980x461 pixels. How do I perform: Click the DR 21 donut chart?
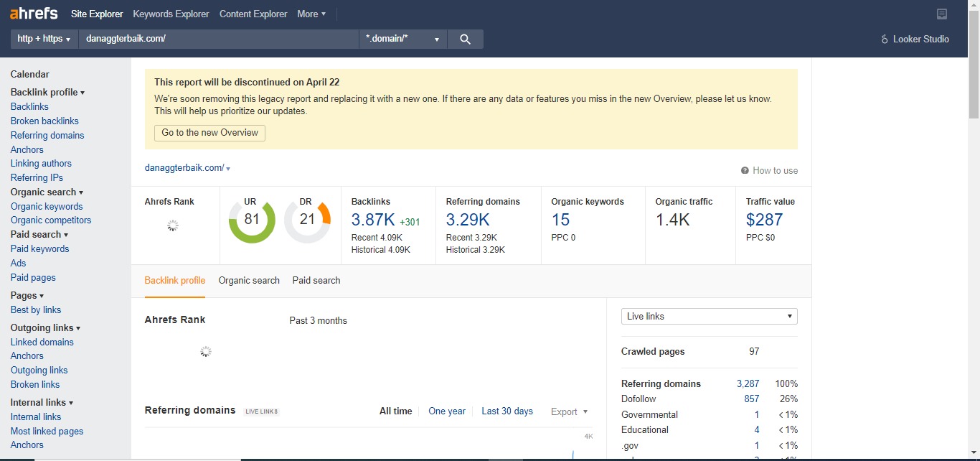[307, 220]
